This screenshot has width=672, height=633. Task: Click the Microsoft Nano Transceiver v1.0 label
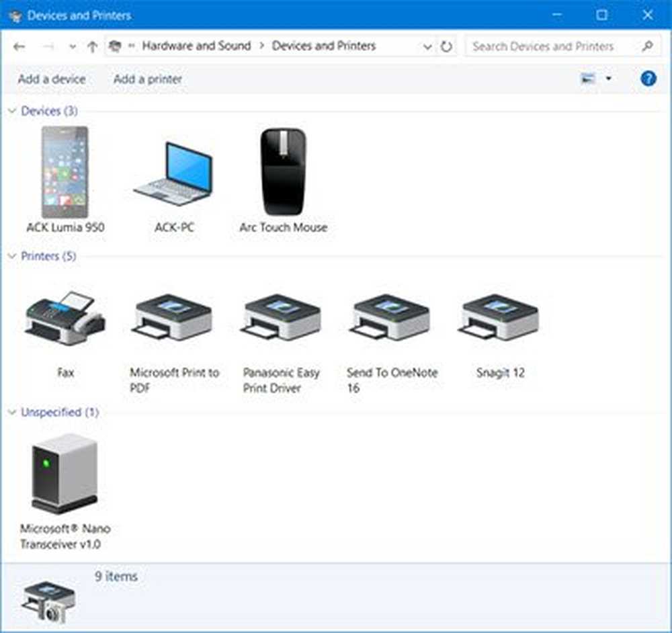65,536
